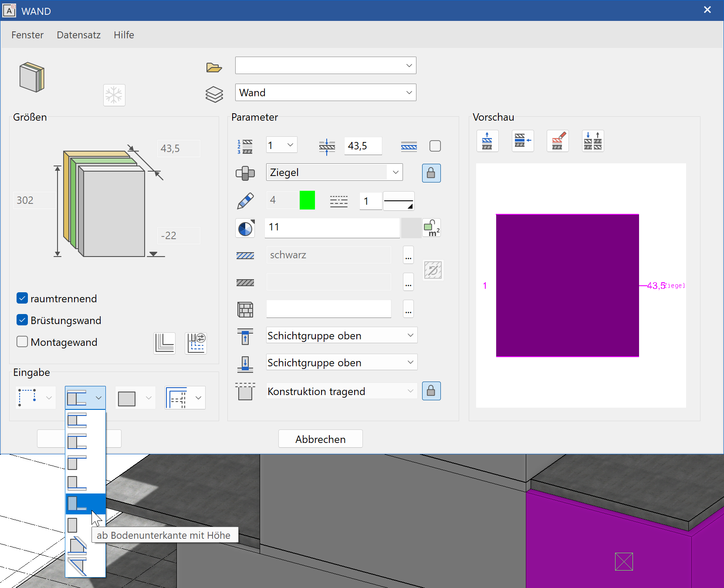Click the wall thickness field 43,5
This screenshot has width=724, height=588.
coord(363,146)
